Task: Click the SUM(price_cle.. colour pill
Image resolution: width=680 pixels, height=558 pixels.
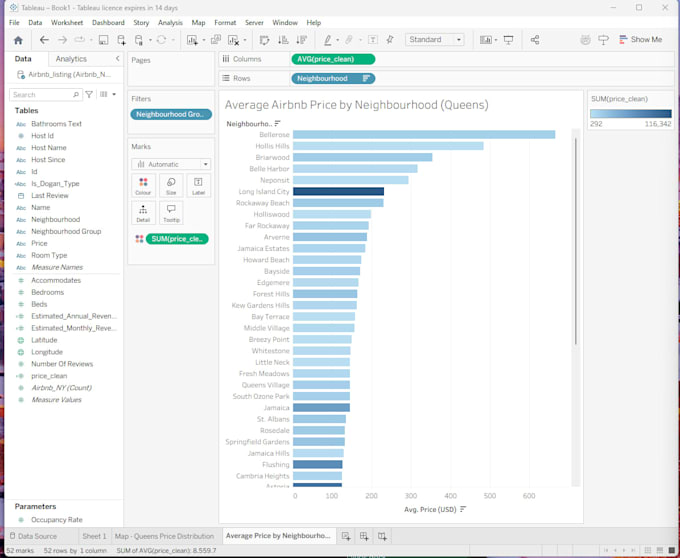Action: (x=177, y=239)
